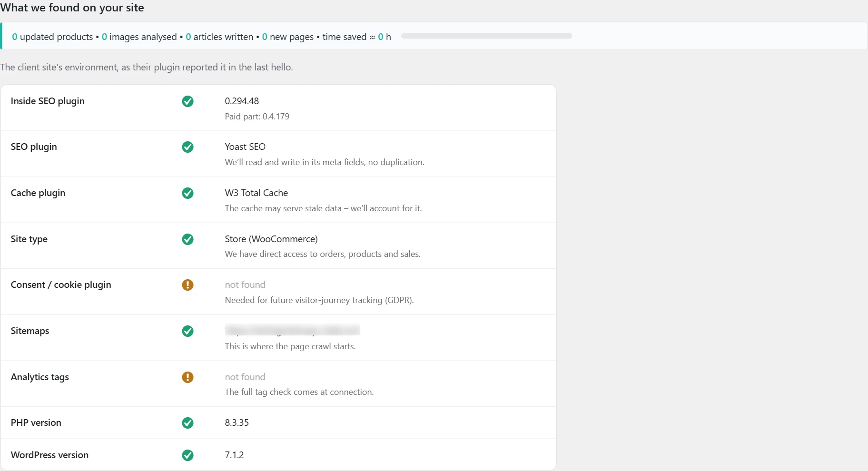Click the green check icon beside Inside SEO plugin
The image size is (868, 471).
click(187, 101)
